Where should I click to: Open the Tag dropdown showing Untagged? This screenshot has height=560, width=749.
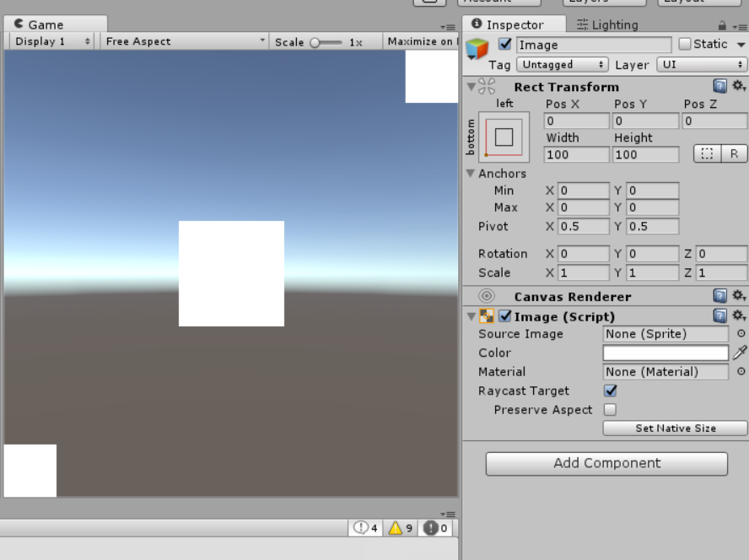click(x=563, y=64)
